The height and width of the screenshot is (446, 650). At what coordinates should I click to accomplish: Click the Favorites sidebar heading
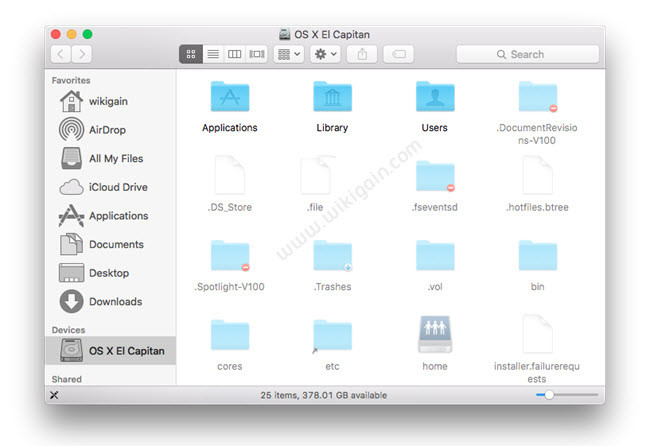click(x=71, y=80)
